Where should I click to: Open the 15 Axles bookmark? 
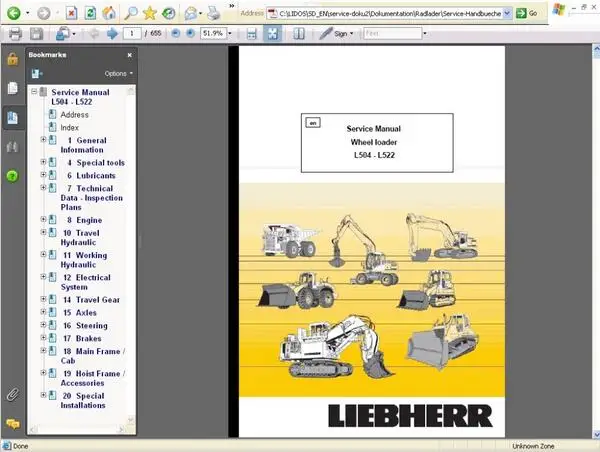(x=80, y=313)
